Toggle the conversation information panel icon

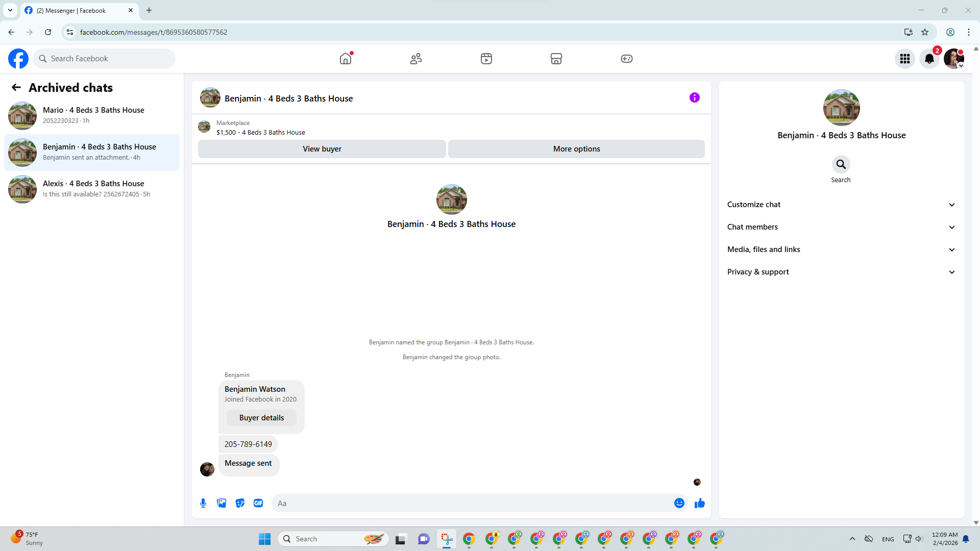pyautogui.click(x=694, y=97)
